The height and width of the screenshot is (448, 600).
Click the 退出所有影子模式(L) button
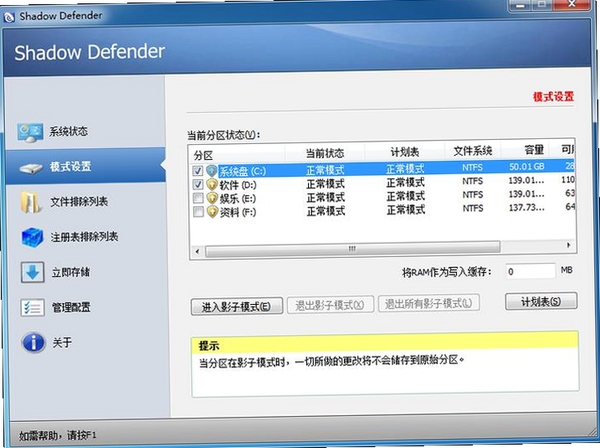pos(429,303)
